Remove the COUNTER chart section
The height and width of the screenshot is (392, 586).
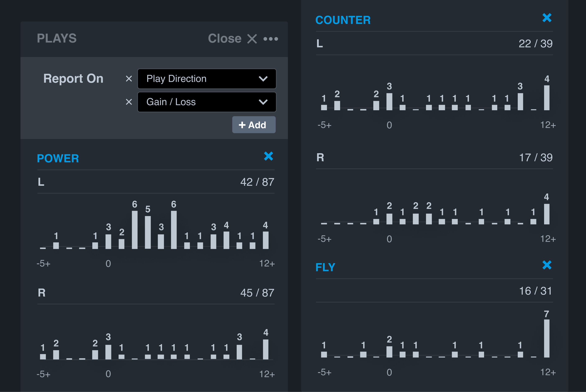547,18
